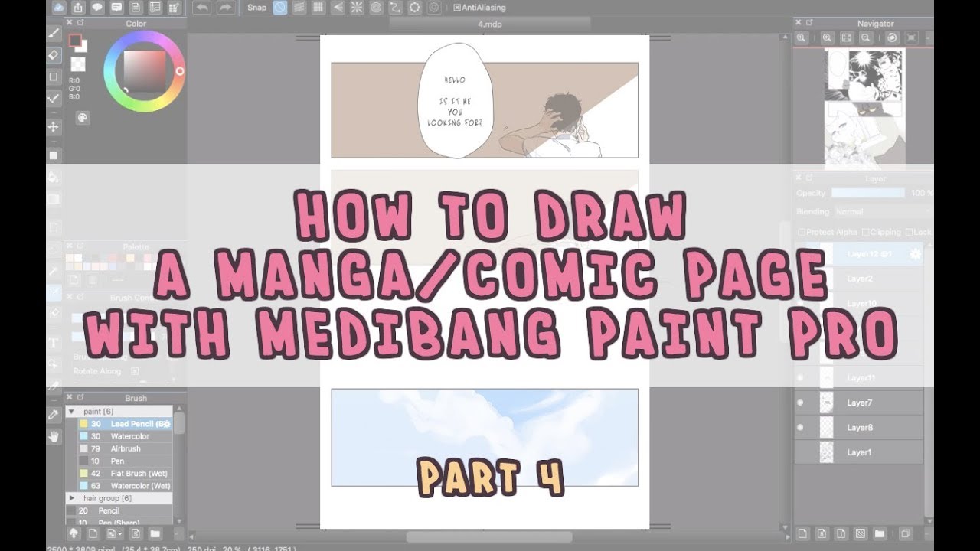Image resolution: width=980 pixels, height=551 pixels.
Task: Select Pencil brush size 20
Action: tap(119, 510)
